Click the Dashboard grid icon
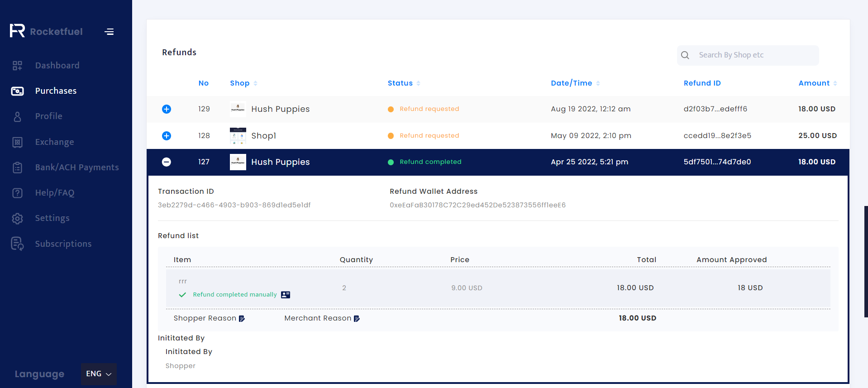This screenshot has height=388, width=868. [x=17, y=66]
